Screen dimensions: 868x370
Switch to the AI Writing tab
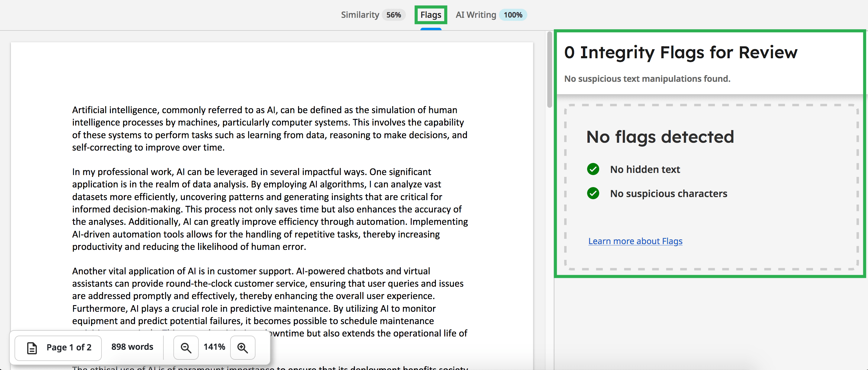(x=476, y=15)
